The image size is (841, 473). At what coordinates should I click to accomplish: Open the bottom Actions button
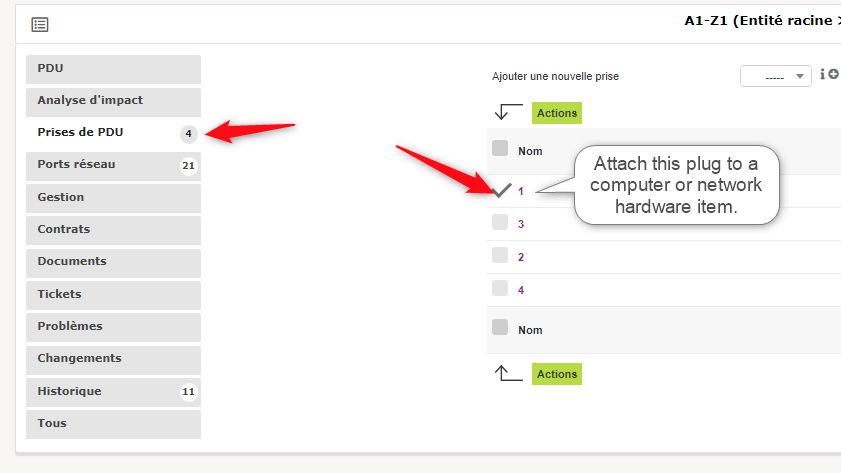(x=557, y=374)
